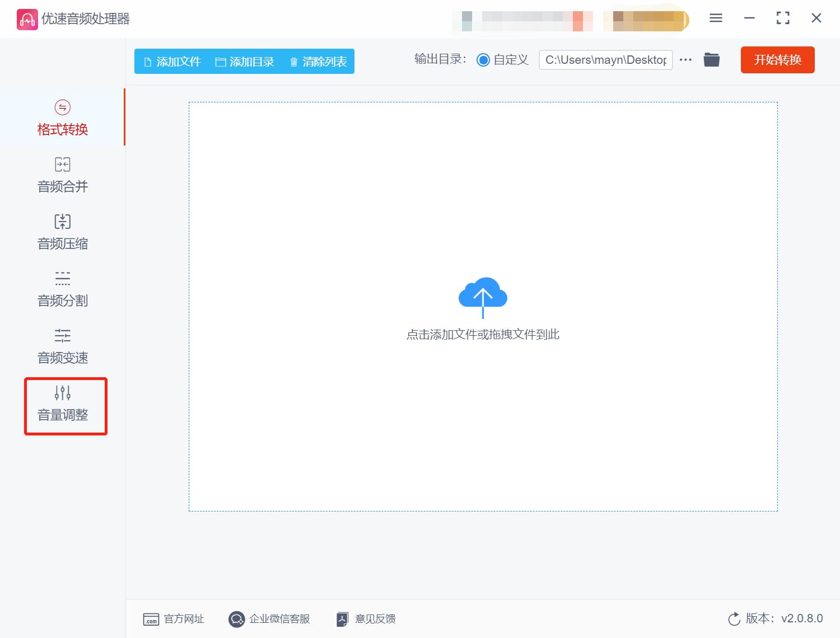Image resolution: width=840 pixels, height=638 pixels.
Task: Select the 自定义 custom output radio button
Action: pos(483,60)
